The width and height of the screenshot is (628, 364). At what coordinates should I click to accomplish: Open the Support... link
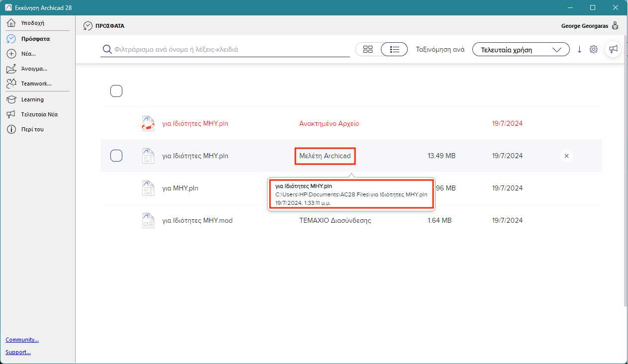point(18,352)
